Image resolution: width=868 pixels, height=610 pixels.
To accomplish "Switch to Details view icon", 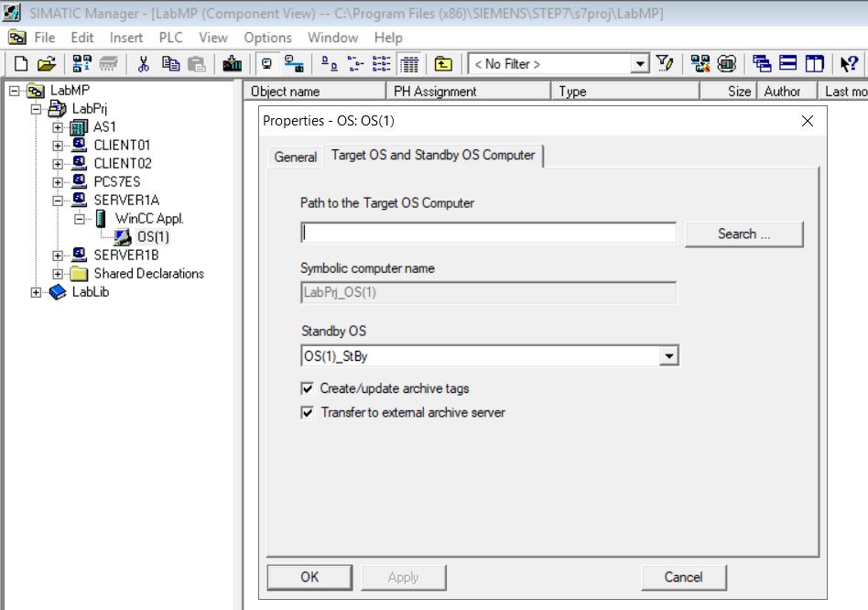I will click(409, 64).
